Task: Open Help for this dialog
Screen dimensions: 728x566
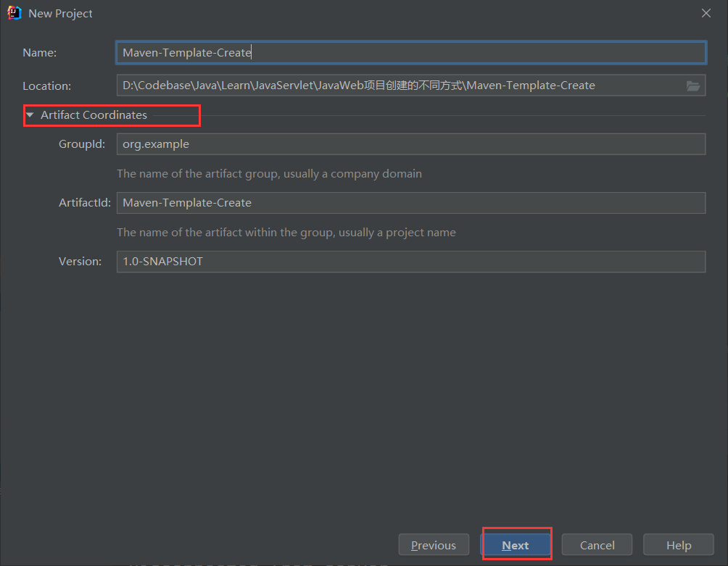Action: pos(679,545)
